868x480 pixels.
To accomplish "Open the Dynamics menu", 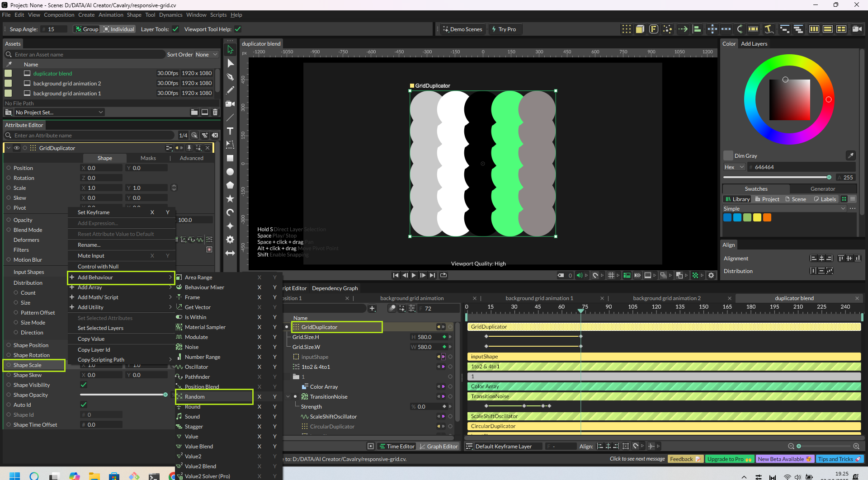I will click(170, 15).
